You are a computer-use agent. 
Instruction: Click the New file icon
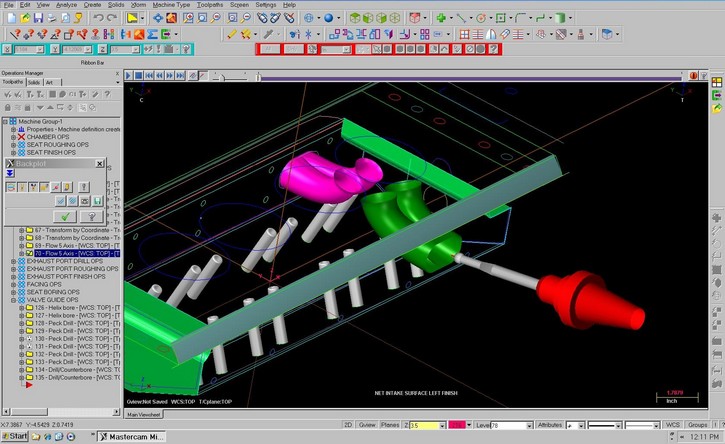tap(12, 18)
